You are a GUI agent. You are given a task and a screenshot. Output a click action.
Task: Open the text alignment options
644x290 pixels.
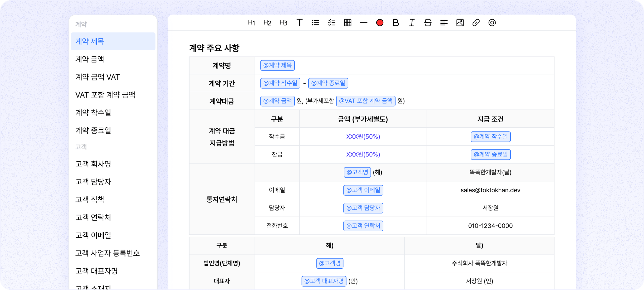point(444,23)
